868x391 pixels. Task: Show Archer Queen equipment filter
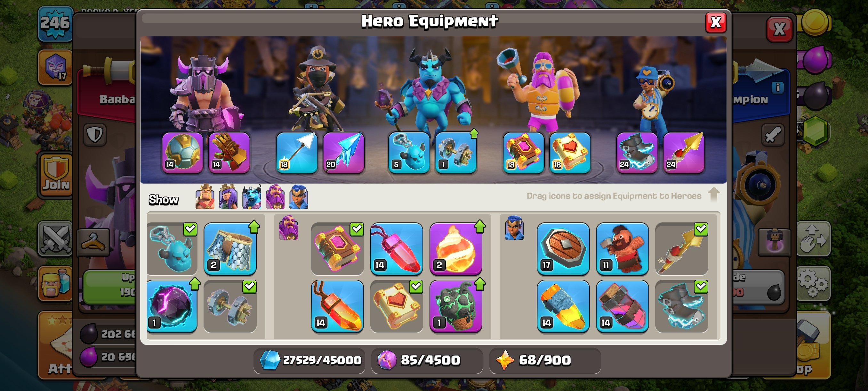[x=228, y=197]
